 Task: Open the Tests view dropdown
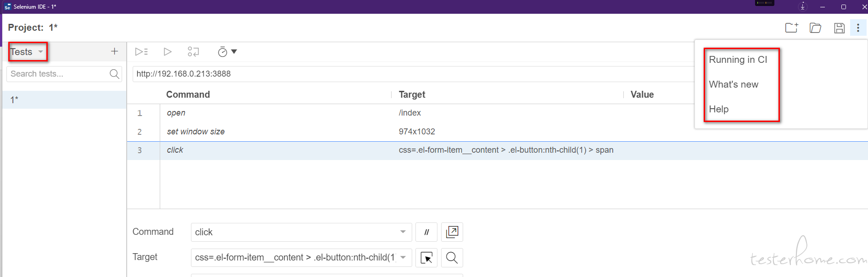pos(27,52)
